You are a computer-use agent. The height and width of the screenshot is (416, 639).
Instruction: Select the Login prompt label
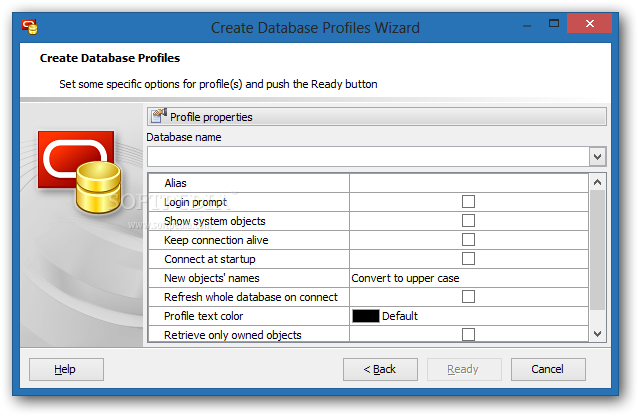[x=195, y=202]
